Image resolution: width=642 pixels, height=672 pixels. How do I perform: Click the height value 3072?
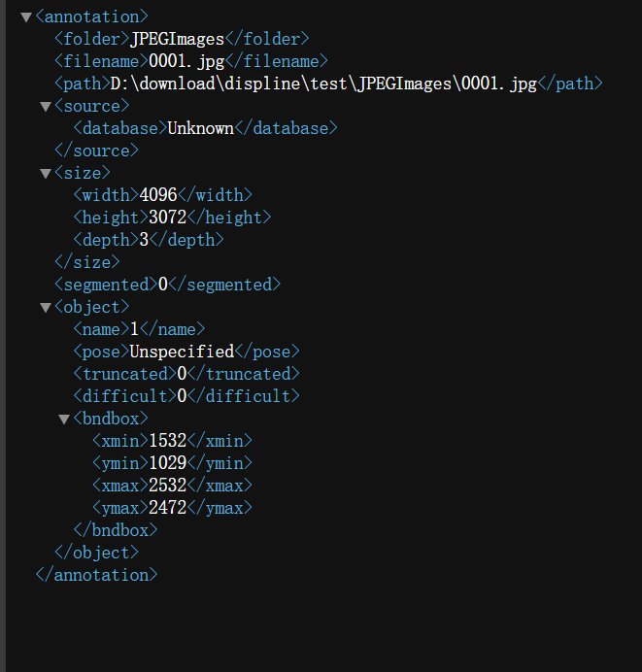coord(168,218)
